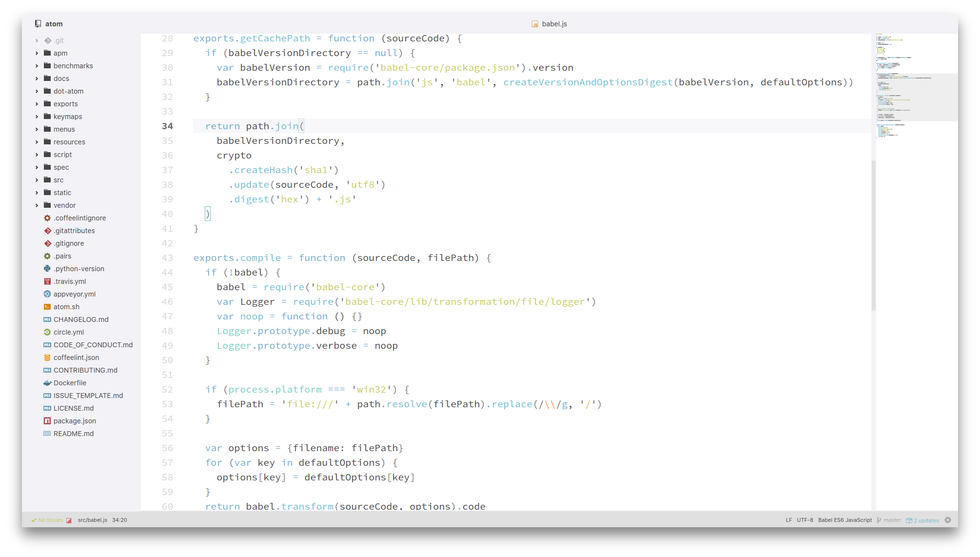Expand the keymaps folder chevron
This screenshot has height=557, width=980.
click(x=37, y=117)
